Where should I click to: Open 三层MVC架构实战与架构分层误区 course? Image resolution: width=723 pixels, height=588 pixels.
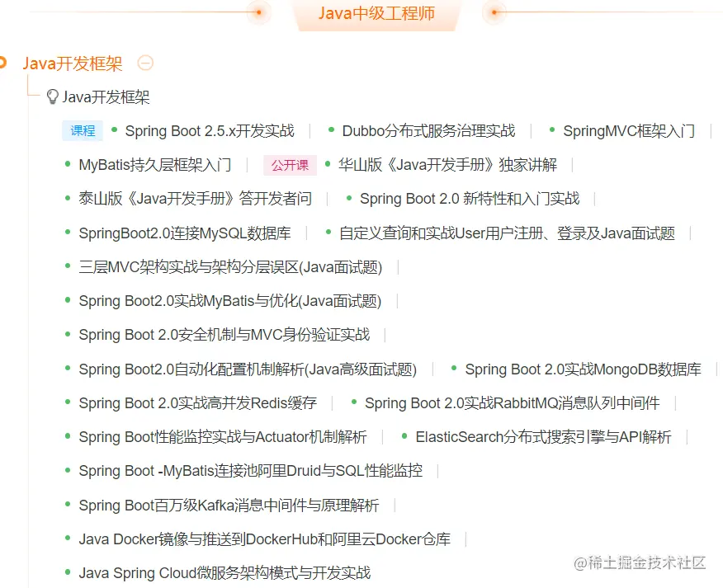(230, 267)
